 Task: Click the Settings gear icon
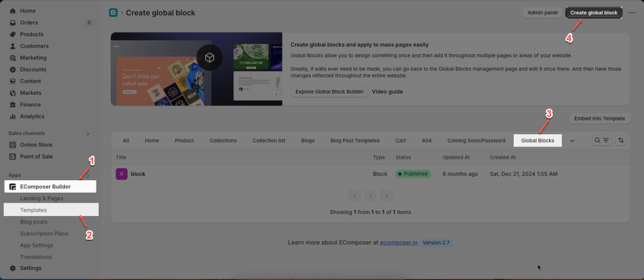[13, 268]
